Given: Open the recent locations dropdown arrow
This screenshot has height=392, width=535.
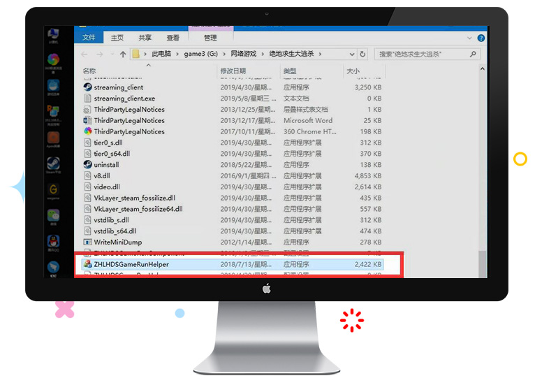Looking at the screenshot, I should (112, 54).
